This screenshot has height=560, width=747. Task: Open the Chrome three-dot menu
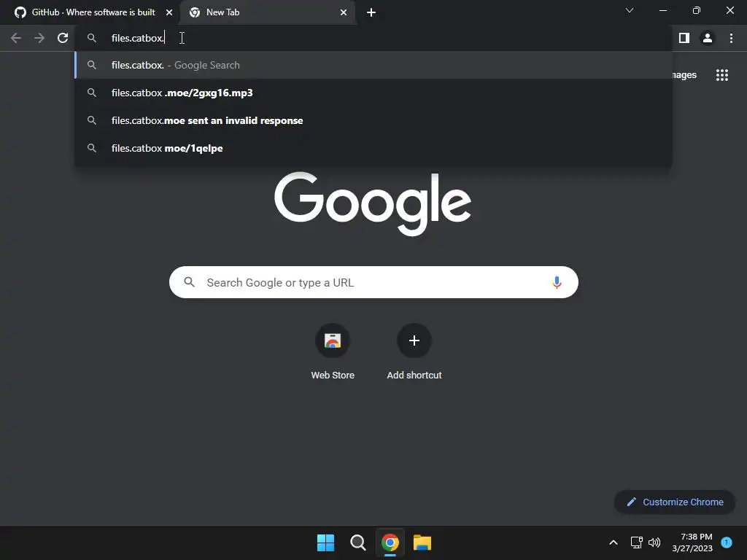731,38
